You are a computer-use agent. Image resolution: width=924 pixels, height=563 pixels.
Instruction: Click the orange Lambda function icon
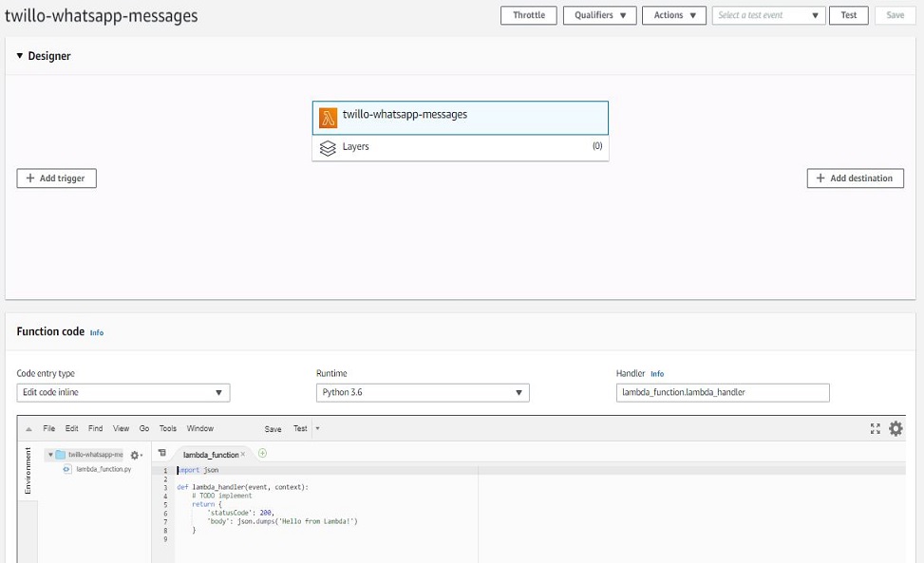point(328,118)
